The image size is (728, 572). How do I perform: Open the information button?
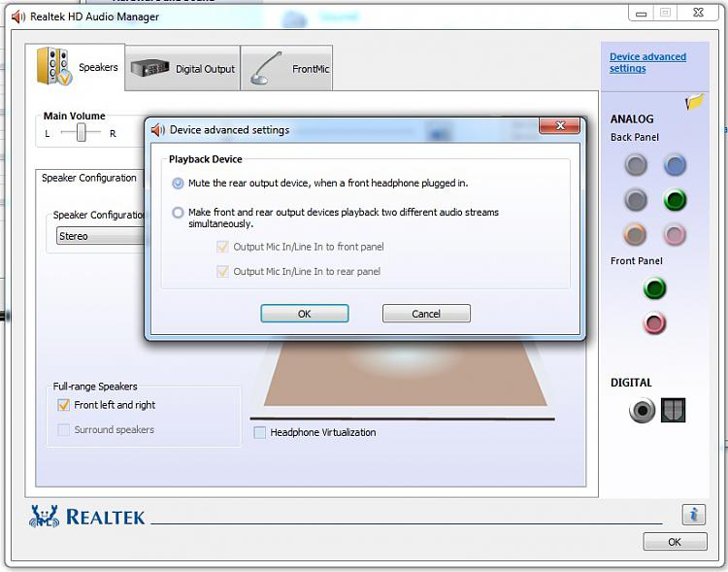tap(694, 515)
